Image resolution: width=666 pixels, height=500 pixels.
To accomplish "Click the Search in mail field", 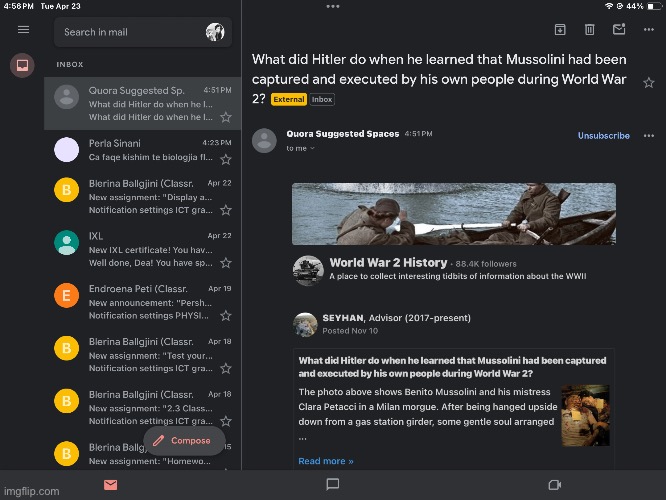I will tap(143, 32).
